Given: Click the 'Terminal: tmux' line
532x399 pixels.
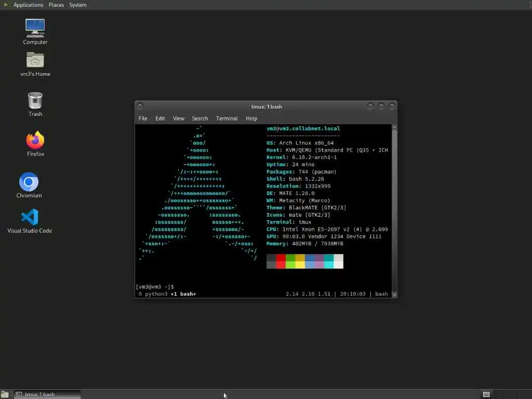Looking at the screenshot, I should coord(289,222).
